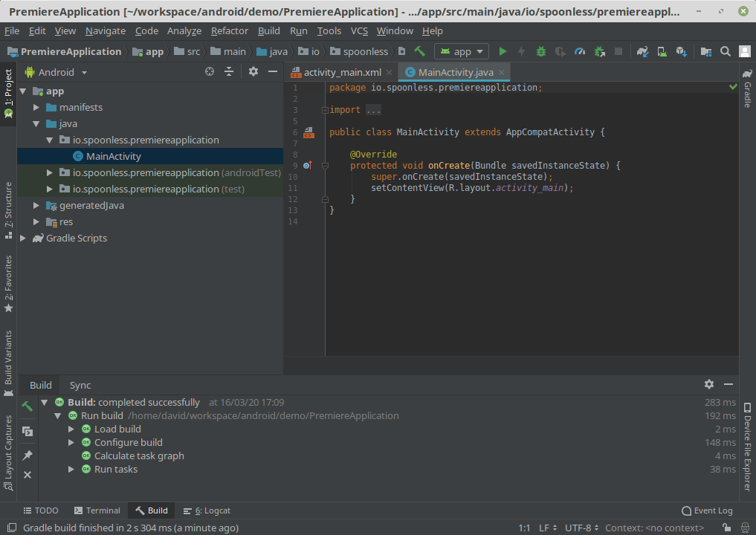Run the app with green play button
The height and width of the screenshot is (535, 756).
point(503,51)
